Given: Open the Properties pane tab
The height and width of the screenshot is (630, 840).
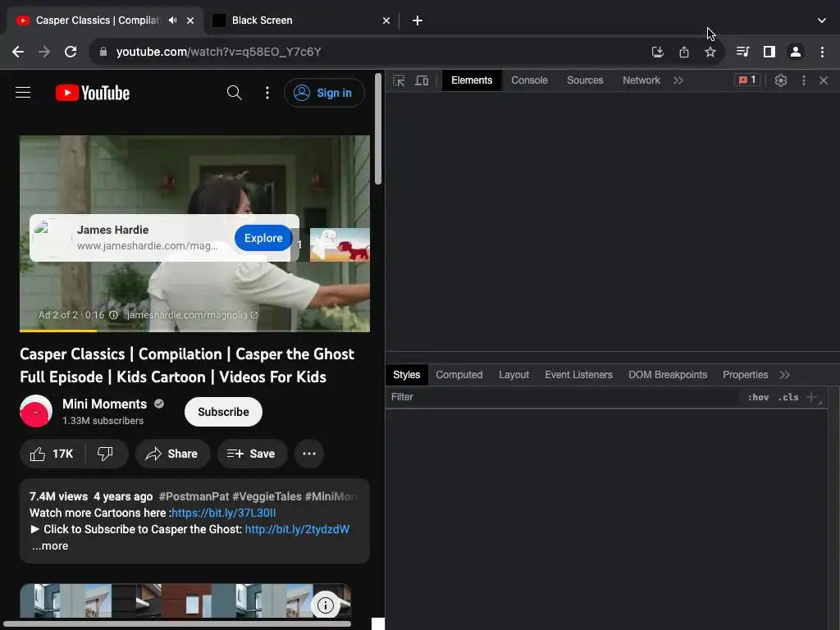Looking at the screenshot, I should (x=745, y=375).
